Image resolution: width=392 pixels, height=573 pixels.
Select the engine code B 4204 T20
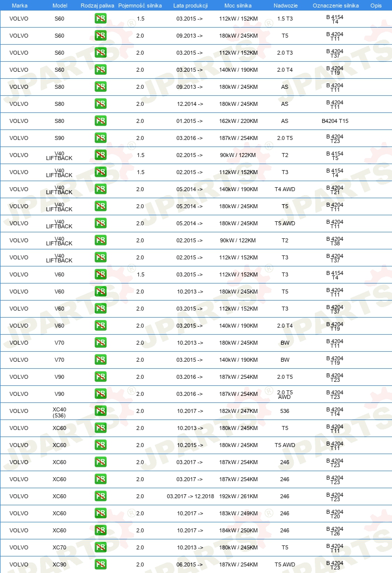tap(335, 514)
